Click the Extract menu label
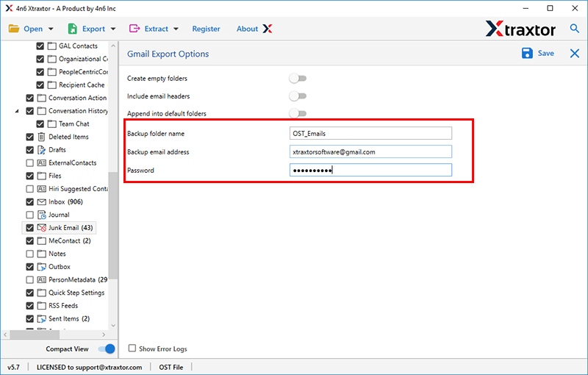Screen dimensions: 588x375 (x=157, y=29)
